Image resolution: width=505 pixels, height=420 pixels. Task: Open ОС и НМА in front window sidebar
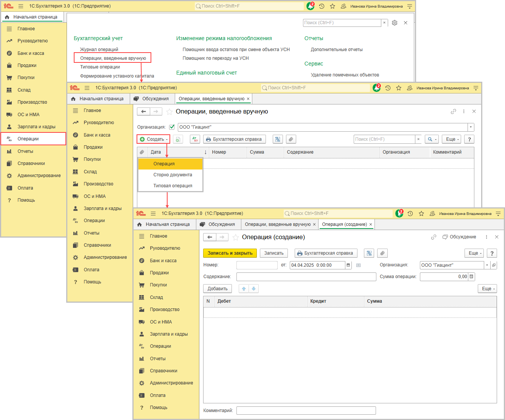[x=161, y=322]
